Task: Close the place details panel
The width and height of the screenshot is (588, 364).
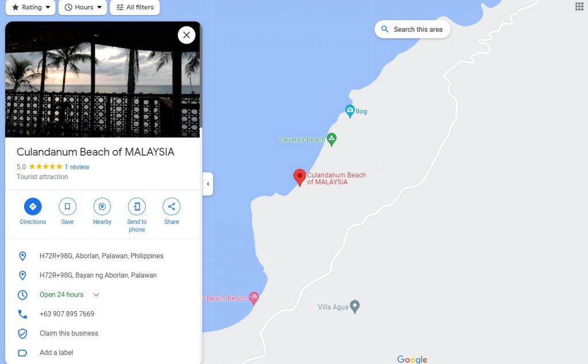Action: (187, 35)
